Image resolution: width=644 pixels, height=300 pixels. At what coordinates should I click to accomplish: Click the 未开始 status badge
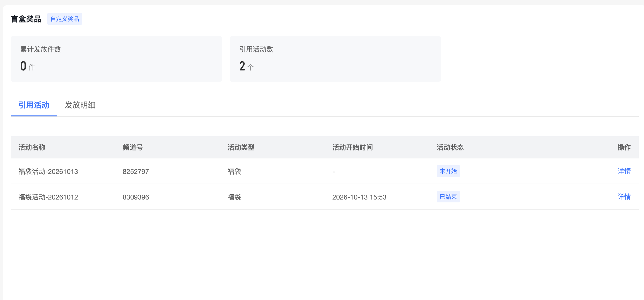point(448,171)
